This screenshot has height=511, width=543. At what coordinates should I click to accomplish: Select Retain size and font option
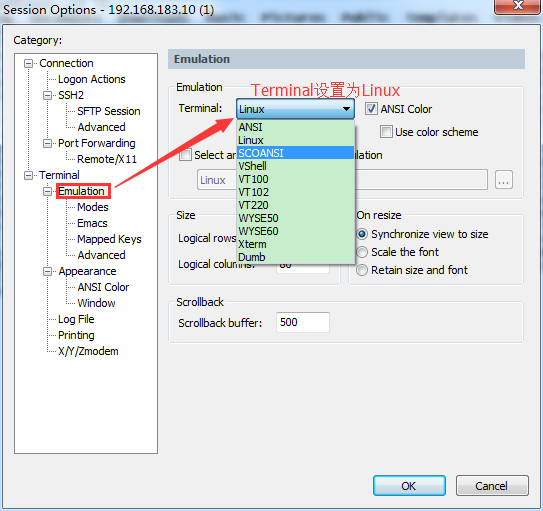[x=362, y=270]
